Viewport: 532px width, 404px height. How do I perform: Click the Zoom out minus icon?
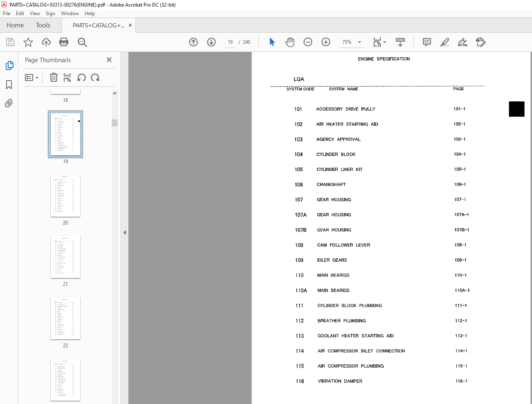click(308, 42)
